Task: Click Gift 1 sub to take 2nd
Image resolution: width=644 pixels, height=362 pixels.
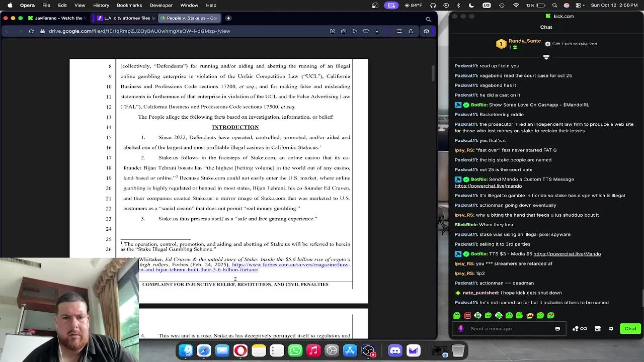Action: (571, 44)
